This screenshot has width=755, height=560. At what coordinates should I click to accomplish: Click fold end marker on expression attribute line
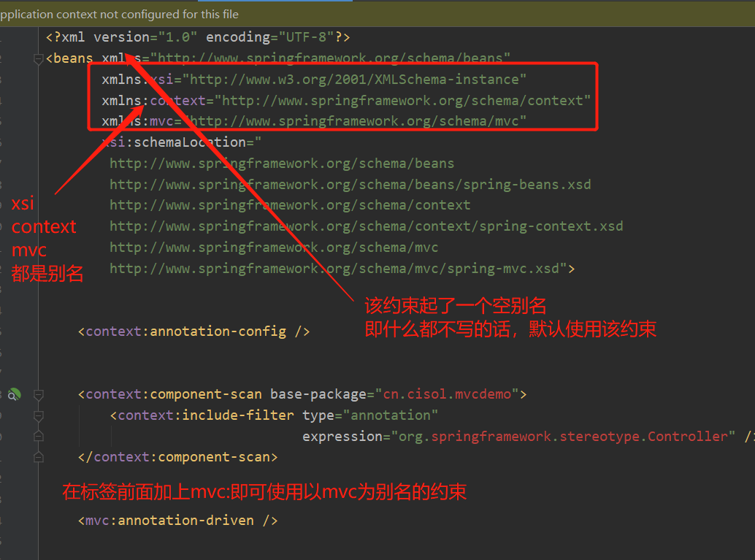pyautogui.click(x=39, y=437)
